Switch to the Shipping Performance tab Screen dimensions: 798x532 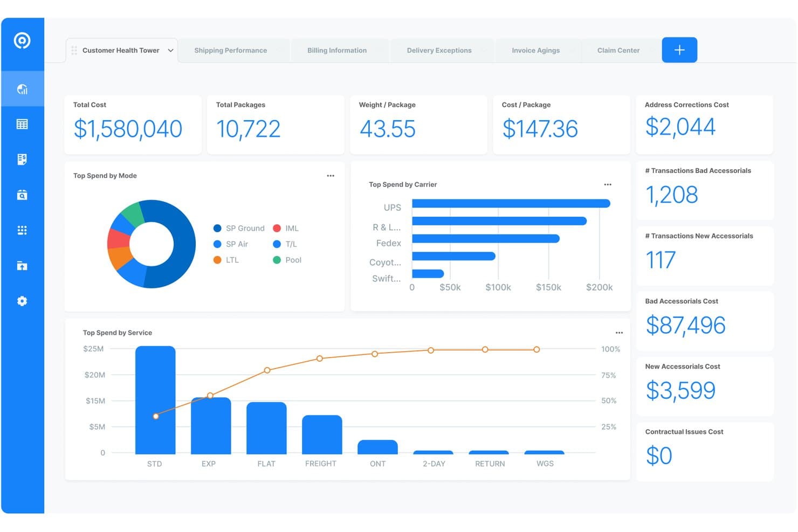coord(231,50)
